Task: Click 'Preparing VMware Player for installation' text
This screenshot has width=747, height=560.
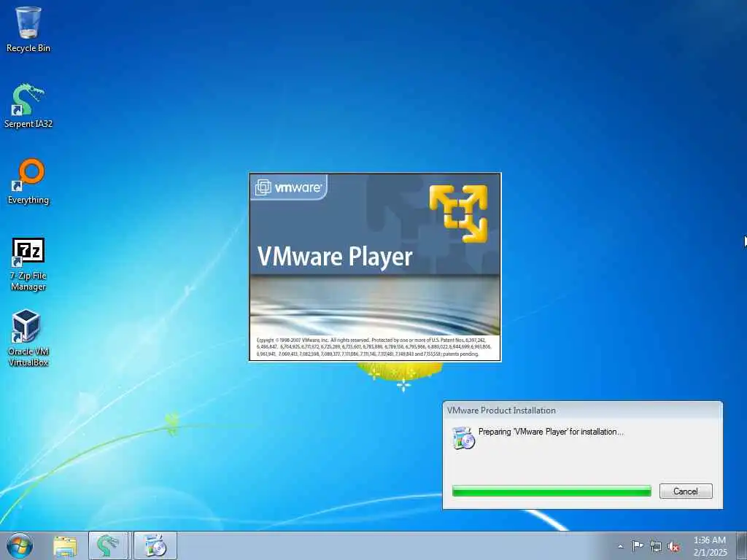Action: coord(551,432)
